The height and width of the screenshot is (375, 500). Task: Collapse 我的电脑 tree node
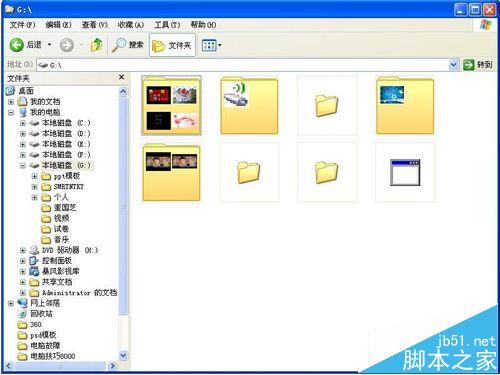coord(11,112)
